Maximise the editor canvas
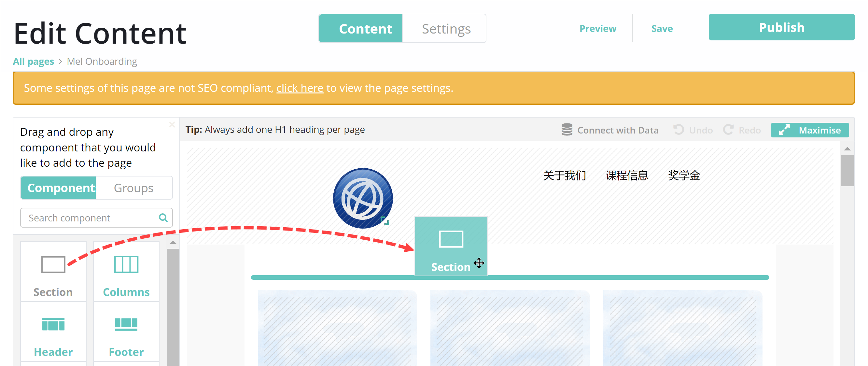Viewport: 868px width, 366px height. tap(809, 130)
